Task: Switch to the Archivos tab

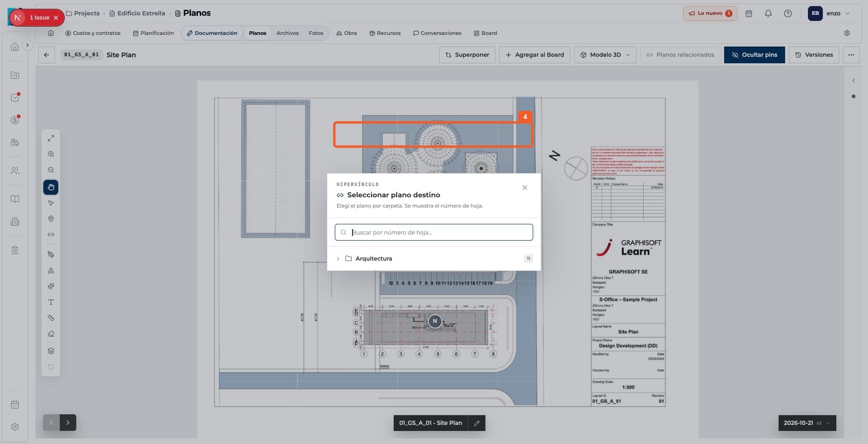Action: coord(287,33)
